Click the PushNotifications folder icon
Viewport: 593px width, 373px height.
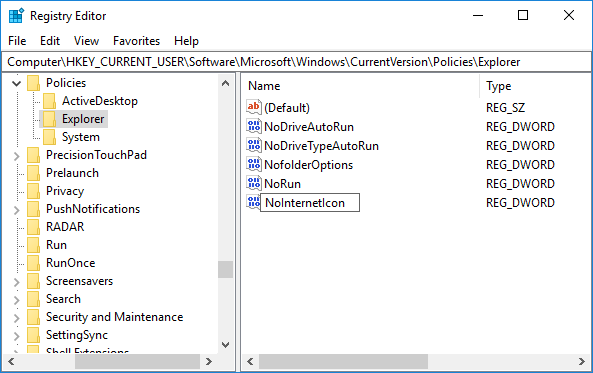click(33, 209)
